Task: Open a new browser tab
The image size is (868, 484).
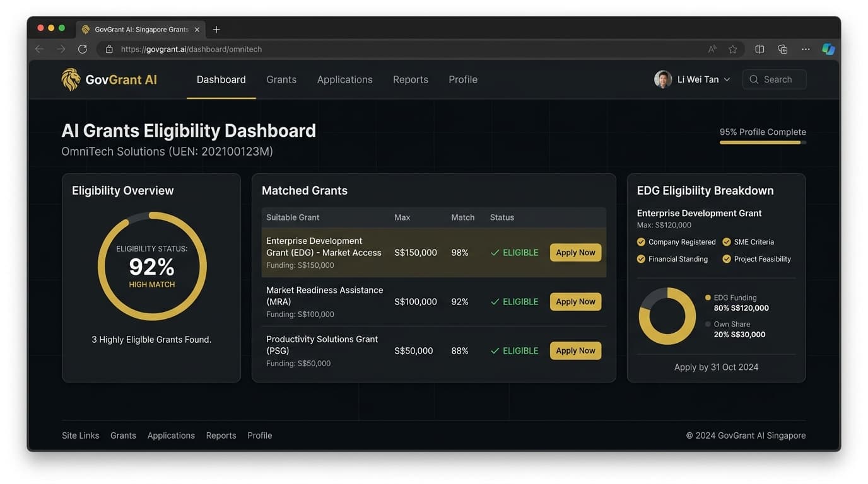Action: click(x=216, y=30)
